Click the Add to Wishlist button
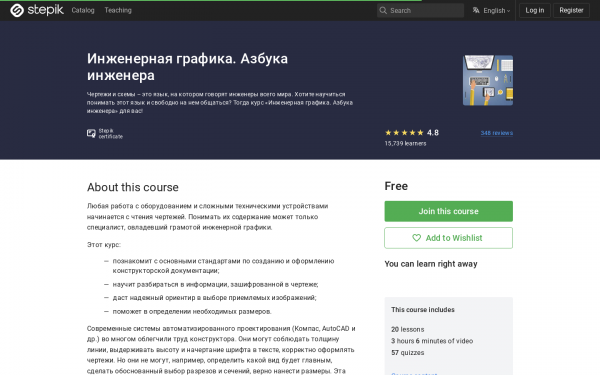Viewport: 600px width, 375px height. coord(448,238)
